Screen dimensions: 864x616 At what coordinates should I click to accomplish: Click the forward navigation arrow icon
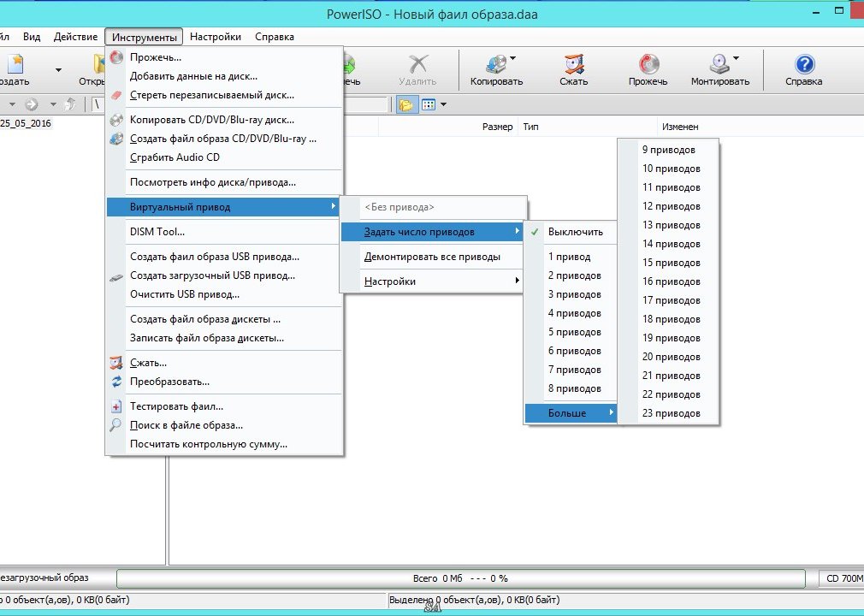pos(32,104)
